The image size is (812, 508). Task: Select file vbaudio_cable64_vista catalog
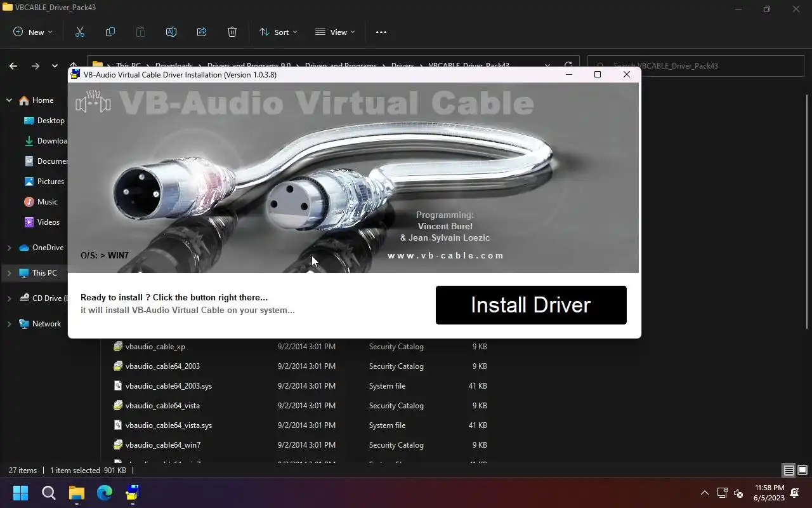pos(162,406)
